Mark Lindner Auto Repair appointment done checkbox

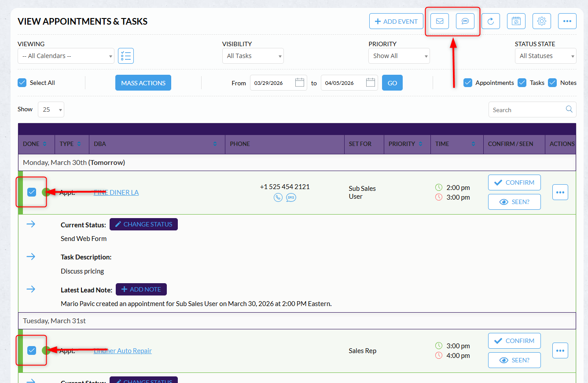[32, 350]
